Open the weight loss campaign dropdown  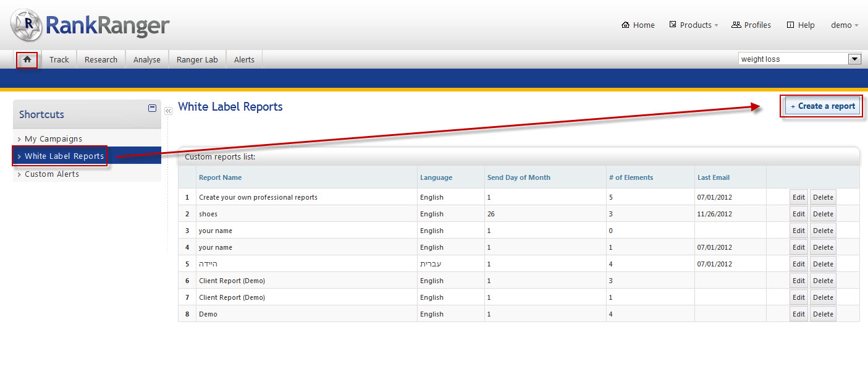[854, 59]
